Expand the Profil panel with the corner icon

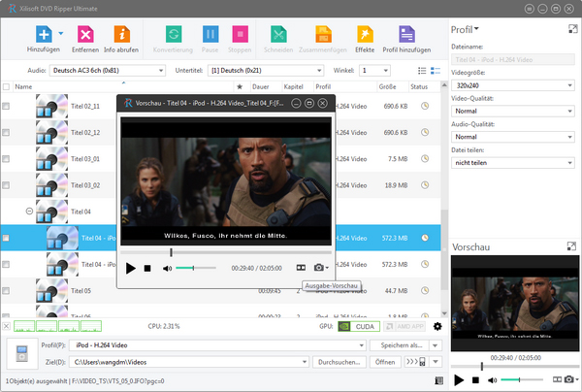point(572,29)
